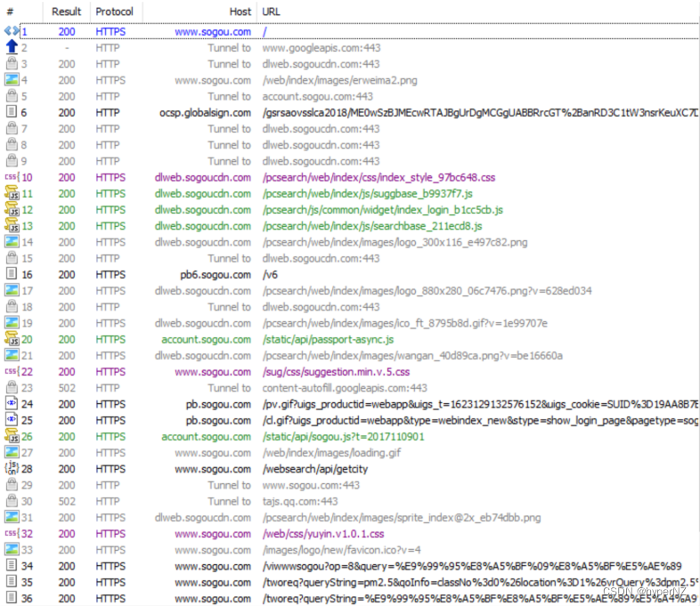This screenshot has width=700, height=606.
Task: Click image icon for ico_ft_8795b8d.gif row
Action: 12,322
